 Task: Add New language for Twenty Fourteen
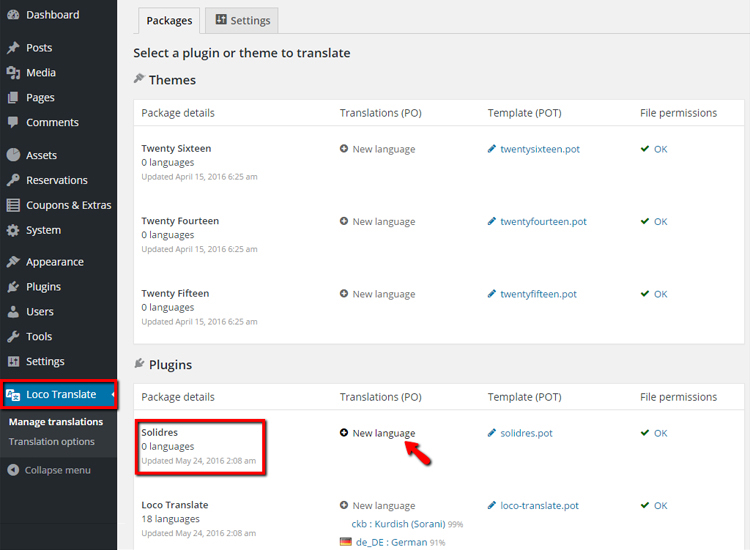[x=384, y=221]
